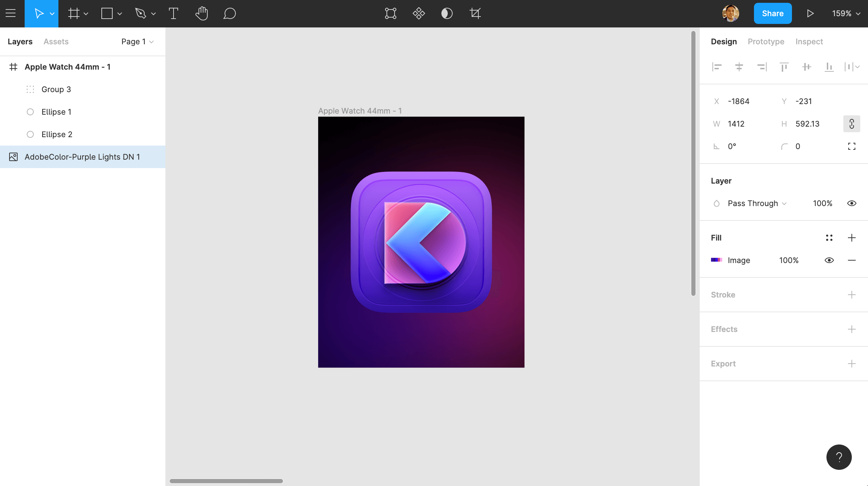Hide the Image fill with eye icon
Screen dimensions: 868x486
click(829, 260)
